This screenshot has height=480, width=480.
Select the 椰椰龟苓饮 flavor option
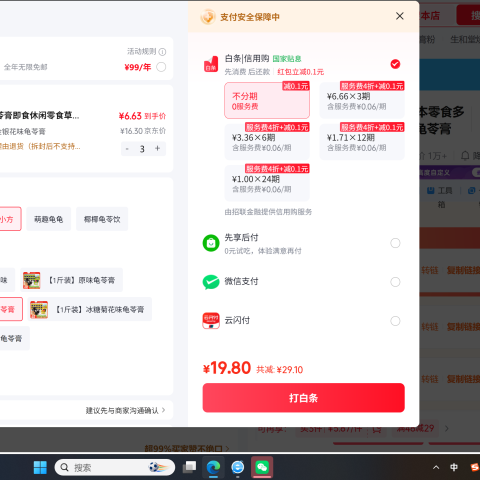pos(102,219)
